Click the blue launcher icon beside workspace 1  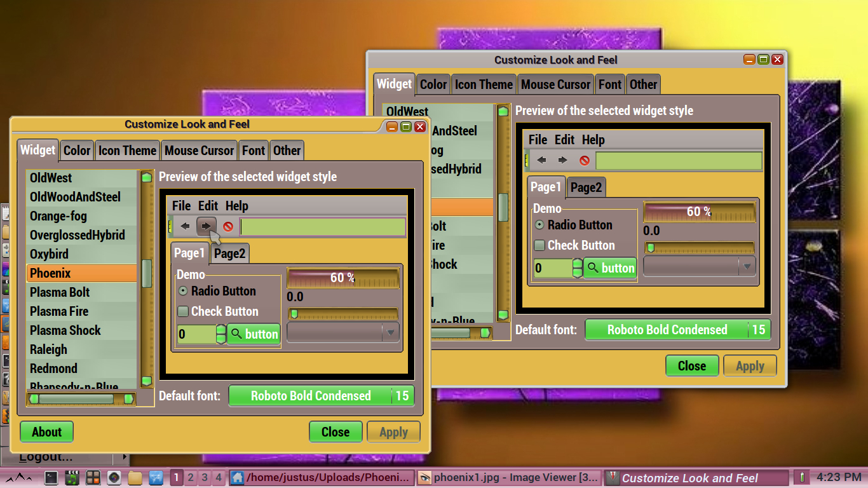point(156,477)
